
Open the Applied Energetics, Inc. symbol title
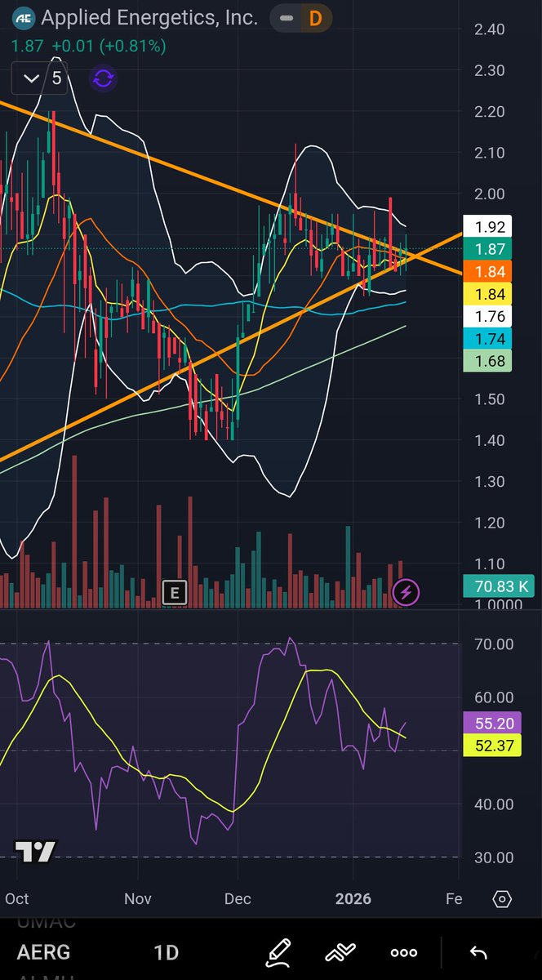[x=149, y=17]
